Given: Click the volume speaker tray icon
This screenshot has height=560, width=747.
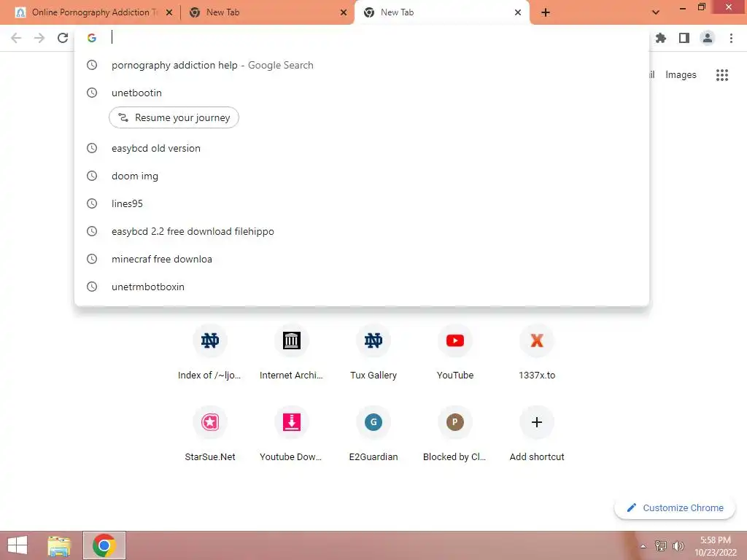Looking at the screenshot, I should [678, 545].
